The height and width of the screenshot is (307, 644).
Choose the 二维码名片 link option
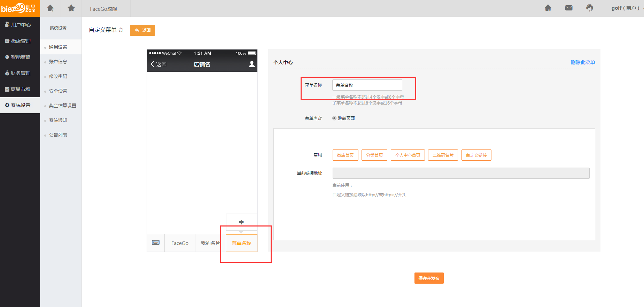(x=443, y=155)
